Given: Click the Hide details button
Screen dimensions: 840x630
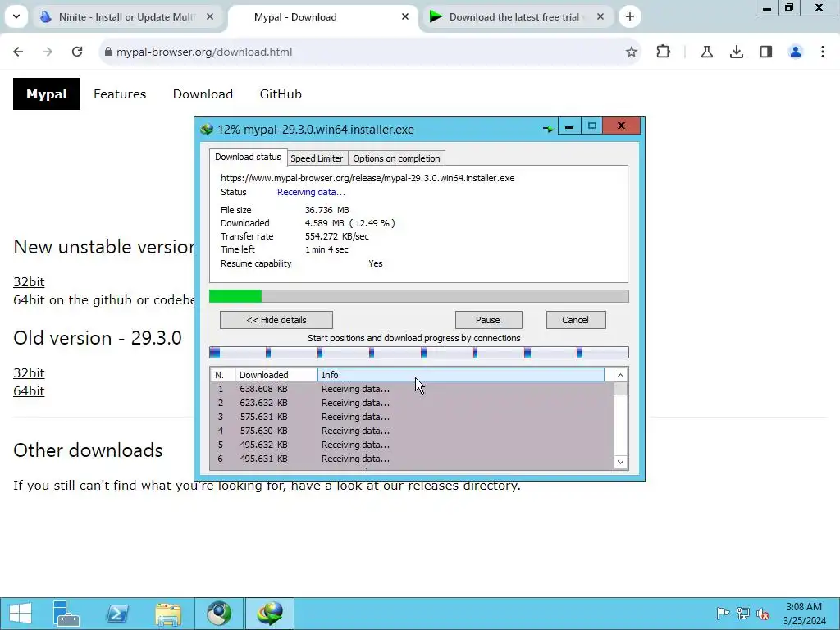Looking at the screenshot, I should (x=276, y=320).
